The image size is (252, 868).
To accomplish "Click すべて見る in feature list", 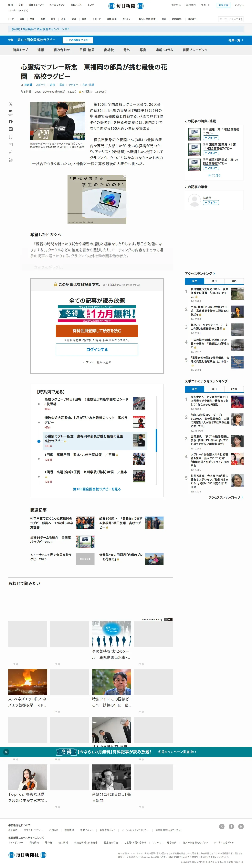I will coord(214,175).
